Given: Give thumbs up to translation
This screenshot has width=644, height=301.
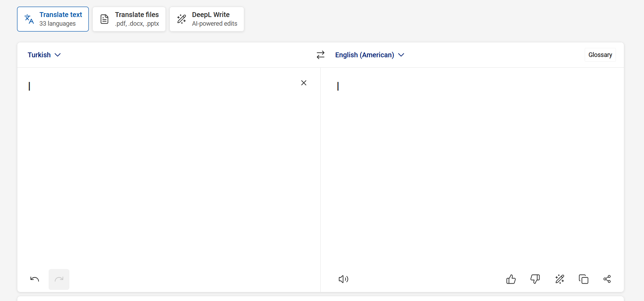Looking at the screenshot, I should pos(511,279).
